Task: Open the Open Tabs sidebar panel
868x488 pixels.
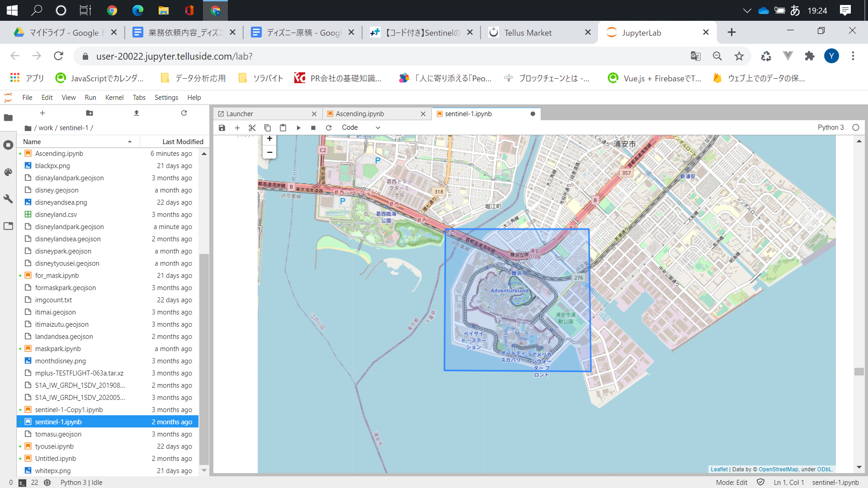Action: [x=8, y=226]
